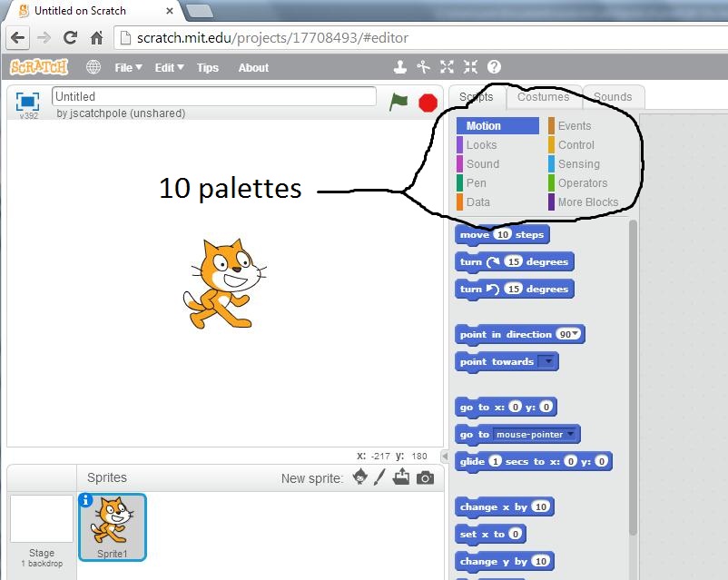This screenshot has width=728, height=580.
Task: Click the glide secs to x y block
Action: point(534,462)
